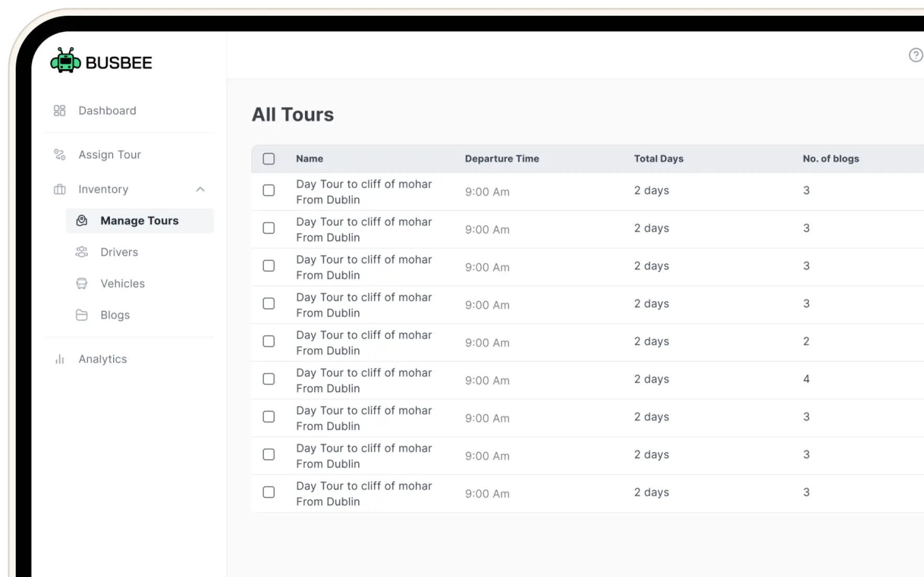Click the All Tours page heading
Viewport: 924px width, 577px height.
coord(293,114)
